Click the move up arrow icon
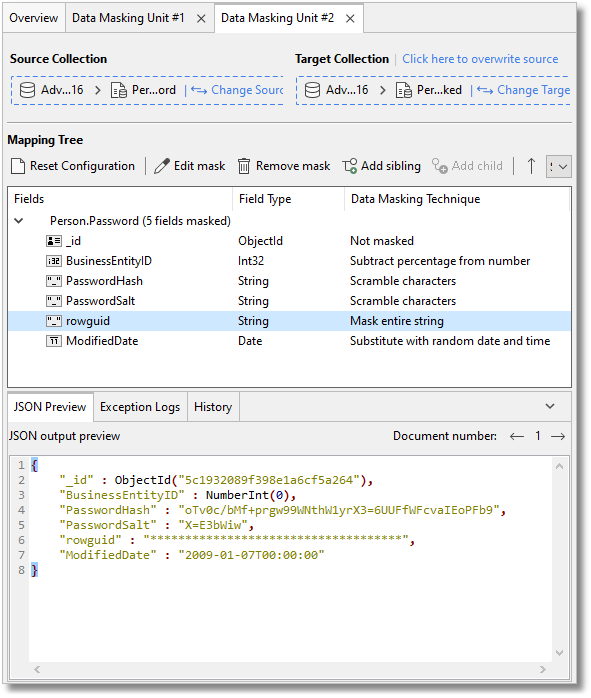The width and height of the screenshot is (591, 698). 531,166
